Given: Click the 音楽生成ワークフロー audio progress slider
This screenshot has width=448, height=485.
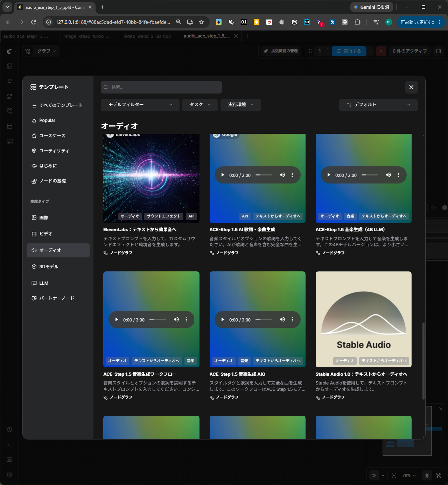Looking at the screenshot, I should click(158, 319).
